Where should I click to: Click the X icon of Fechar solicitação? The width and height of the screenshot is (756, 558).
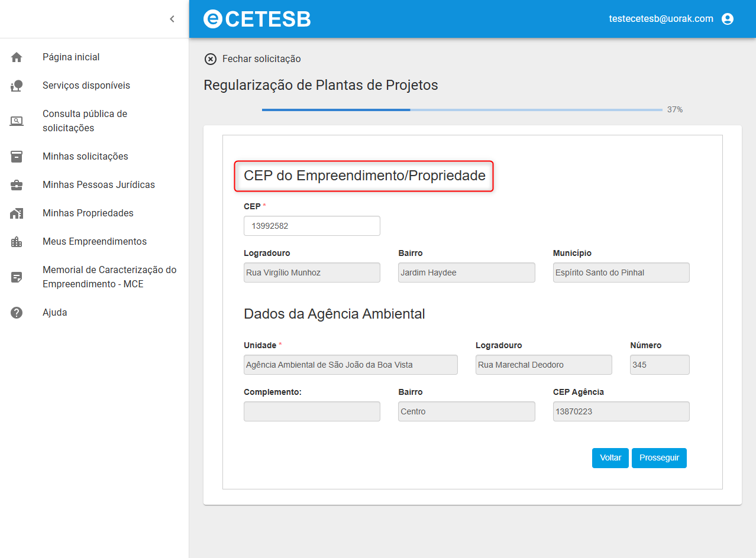[x=211, y=59]
